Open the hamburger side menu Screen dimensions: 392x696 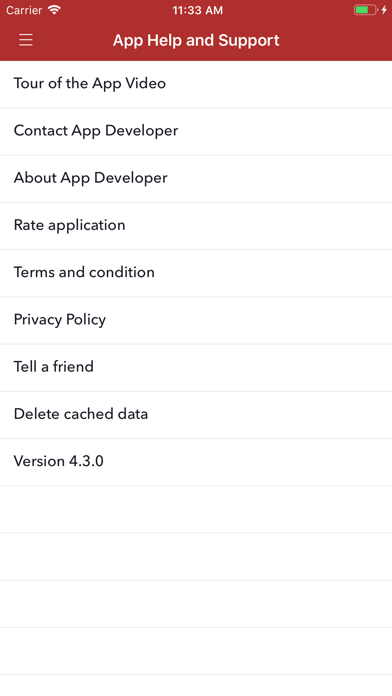(x=26, y=40)
